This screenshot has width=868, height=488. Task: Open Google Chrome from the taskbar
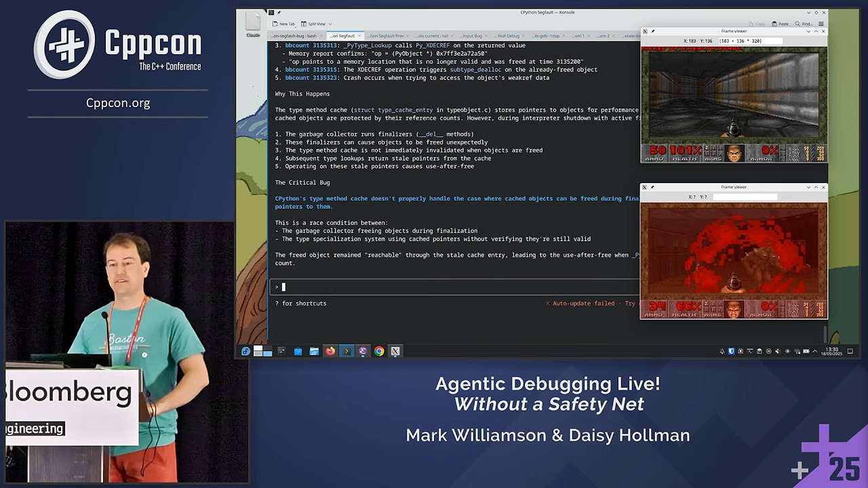click(379, 351)
